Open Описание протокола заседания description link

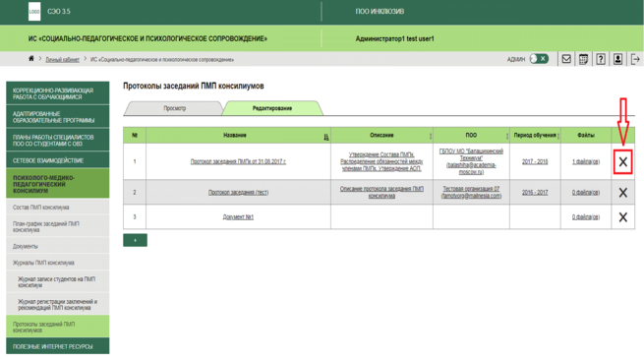(x=381, y=192)
